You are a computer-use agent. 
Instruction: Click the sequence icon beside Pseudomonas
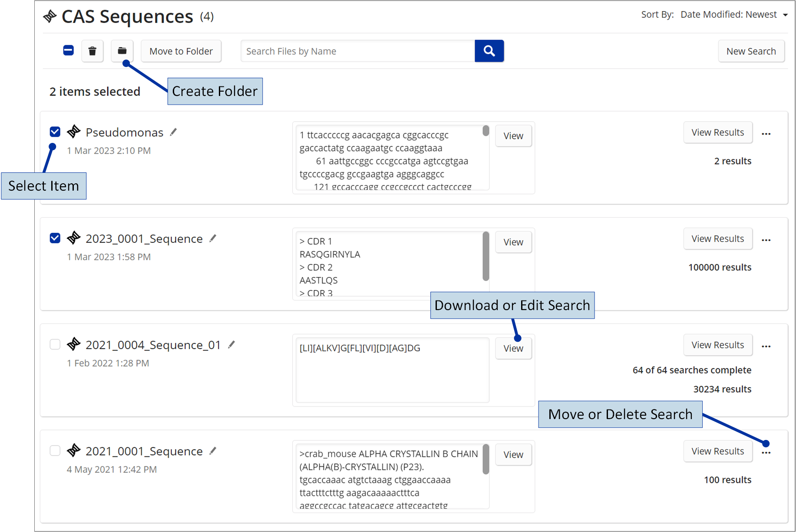pyautogui.click(x=74, y=132)
